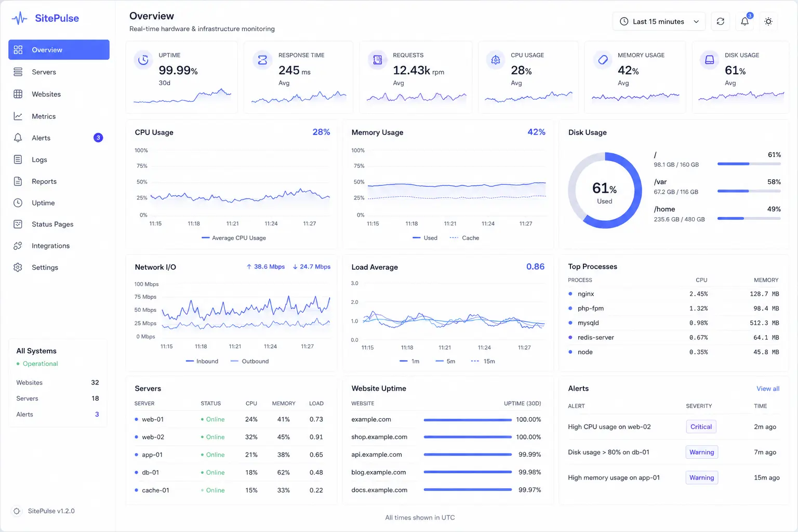Toggle the 15m legend in Load Average
This screenshot has width=798, height=532.
pyautogui.click(x=483, y=361)
